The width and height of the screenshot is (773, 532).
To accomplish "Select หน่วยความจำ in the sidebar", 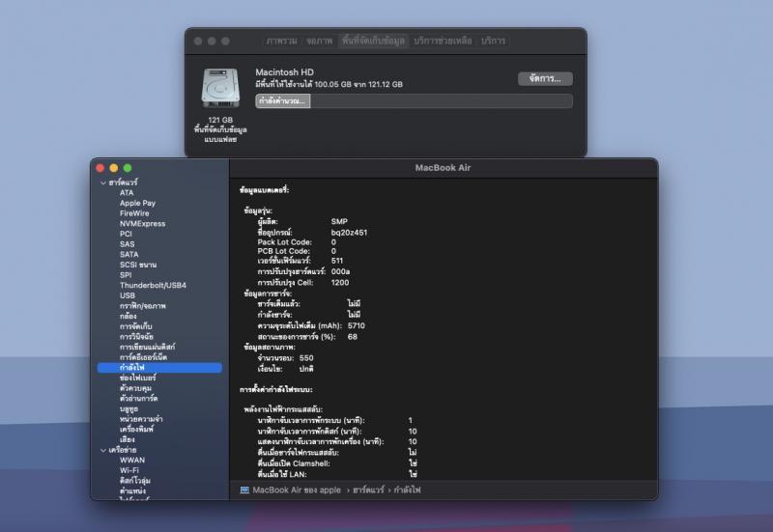I will click(141, 419).
